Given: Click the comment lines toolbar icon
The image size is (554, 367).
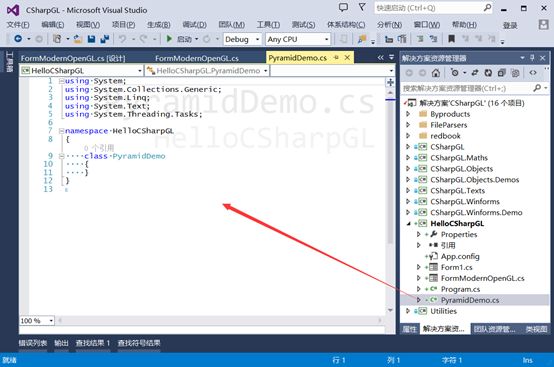Looking at the screenshot, I should 420,39.
